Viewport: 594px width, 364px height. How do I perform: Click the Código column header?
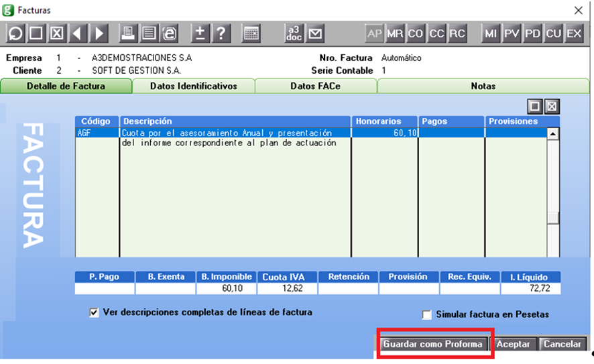pyautogui.click(x=97, y=121)
